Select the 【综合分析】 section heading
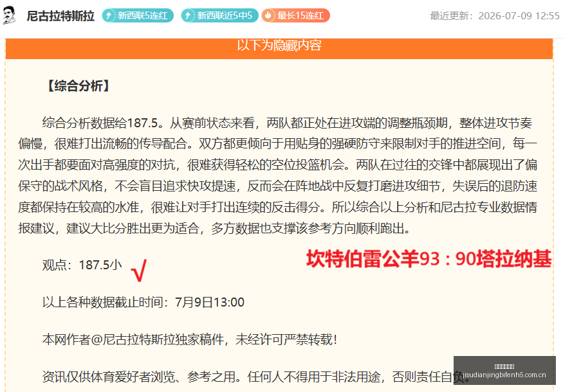This screenshot has height=392, width=563. pos(78,86)
